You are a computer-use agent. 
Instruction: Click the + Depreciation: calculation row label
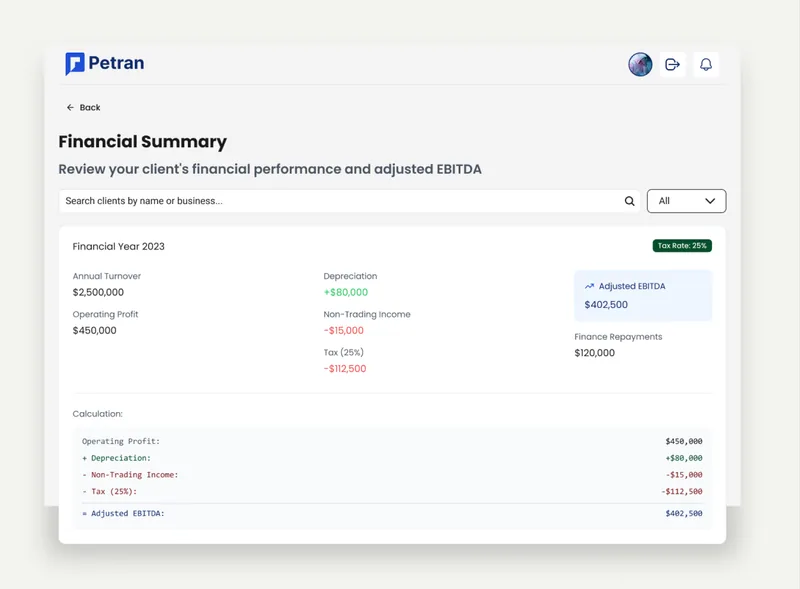tap(116, 458)
